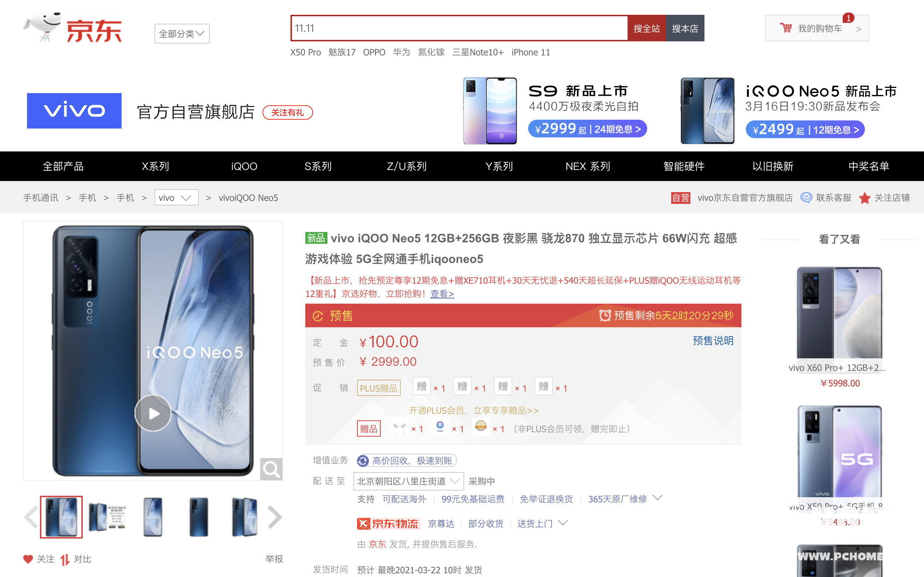Click the search input field

[459, 28]
